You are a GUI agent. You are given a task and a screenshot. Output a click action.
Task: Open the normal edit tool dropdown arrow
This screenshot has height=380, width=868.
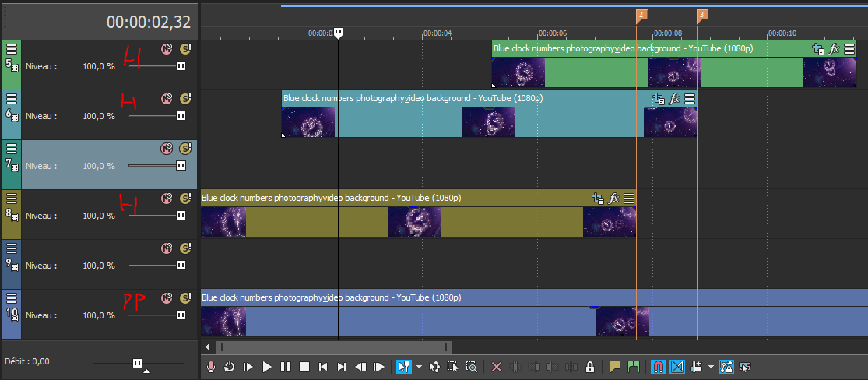coord(418,367)
